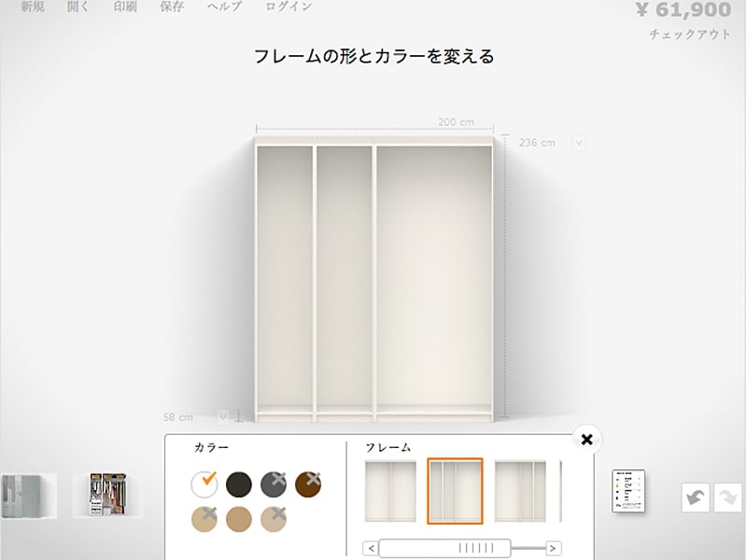
Task: Open the ヘルプ menu
Action: click(222, 7)
